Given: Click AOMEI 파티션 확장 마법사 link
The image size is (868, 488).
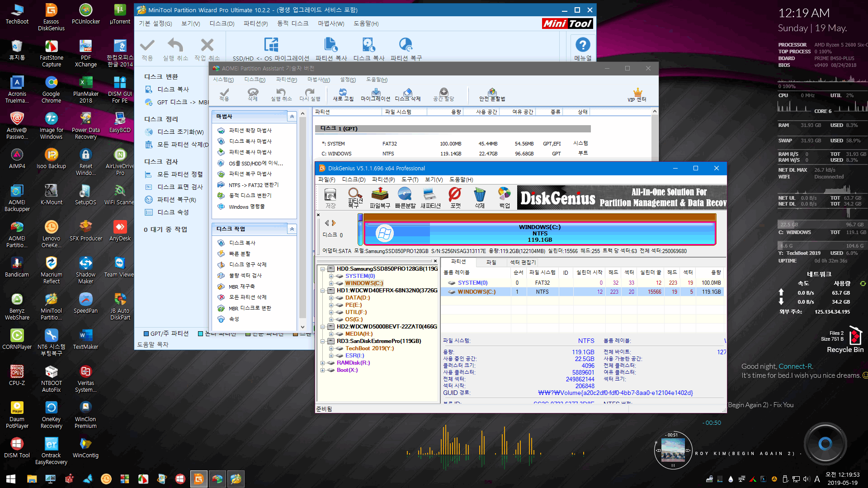Looking at the screenshot, I should [250, 131].
